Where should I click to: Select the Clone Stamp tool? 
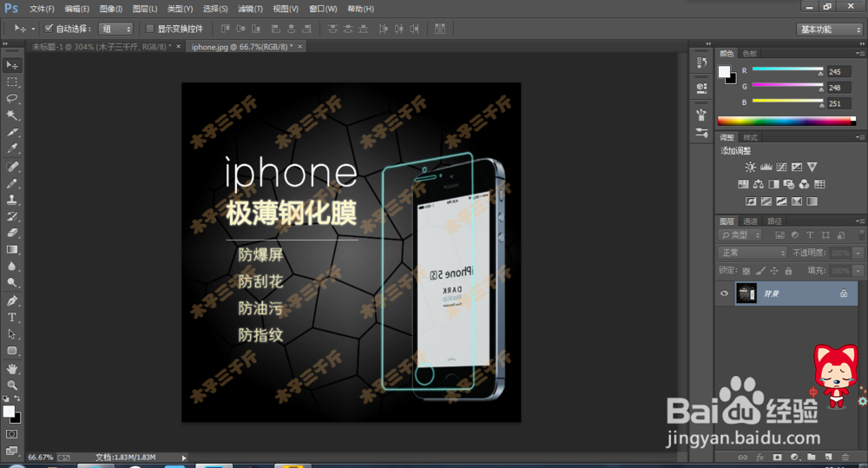[x=11, y=200]
